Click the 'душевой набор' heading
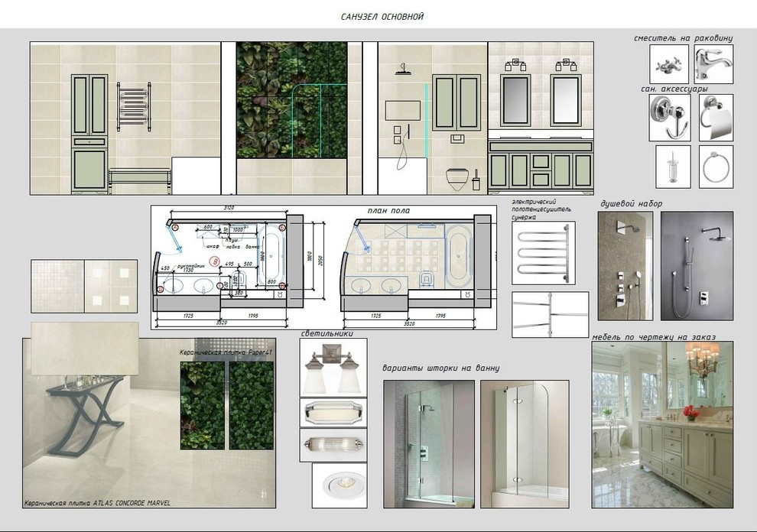Viewport: 757px width, 532px height. click(x=632, y=203)
